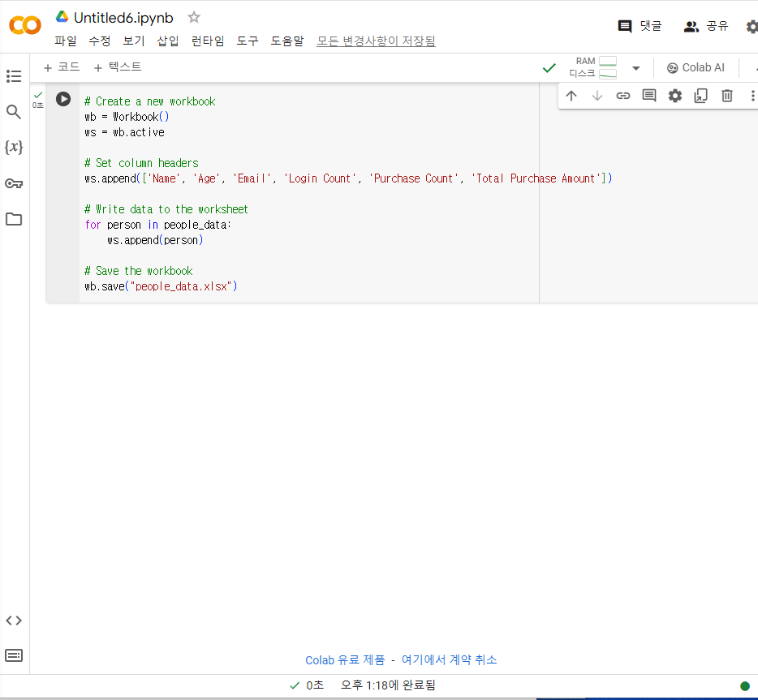Open Colab AI assistant

coord(696,67)
